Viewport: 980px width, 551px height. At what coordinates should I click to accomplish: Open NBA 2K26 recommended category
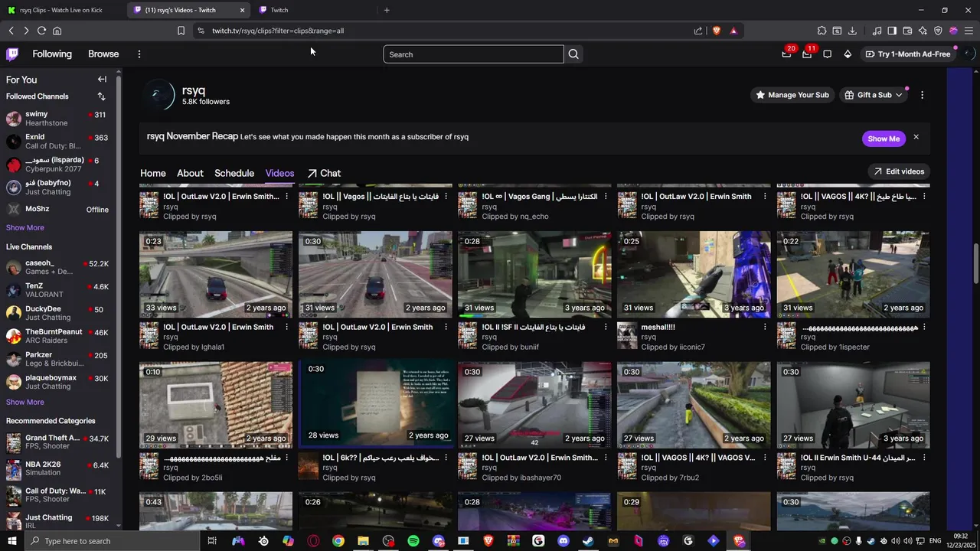coord(57,468)
